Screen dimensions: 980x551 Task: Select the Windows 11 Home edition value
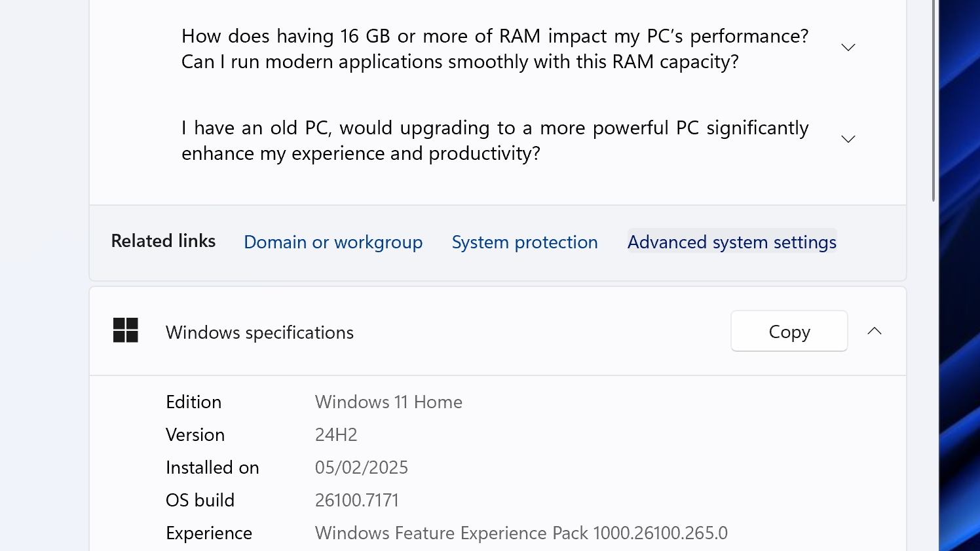(388, 402)
